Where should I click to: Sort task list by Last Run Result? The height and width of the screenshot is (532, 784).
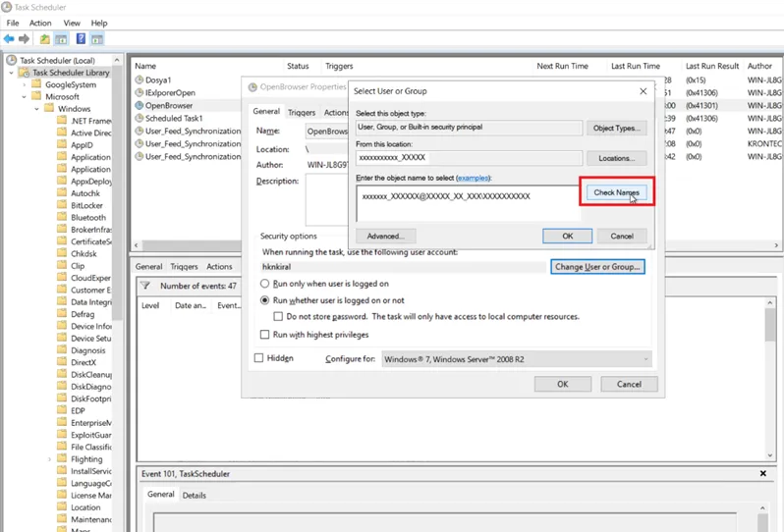point(711,66)
